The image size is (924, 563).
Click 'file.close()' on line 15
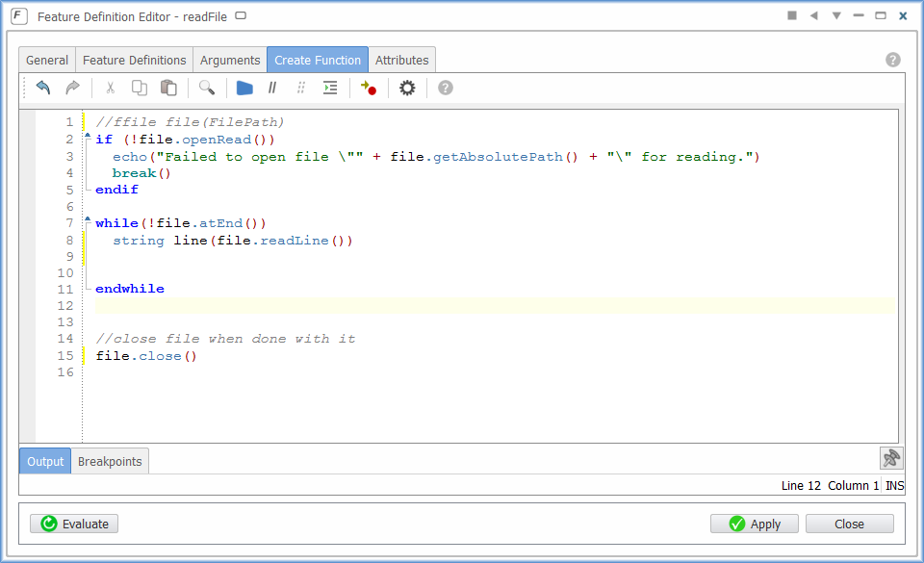point(146,356)
